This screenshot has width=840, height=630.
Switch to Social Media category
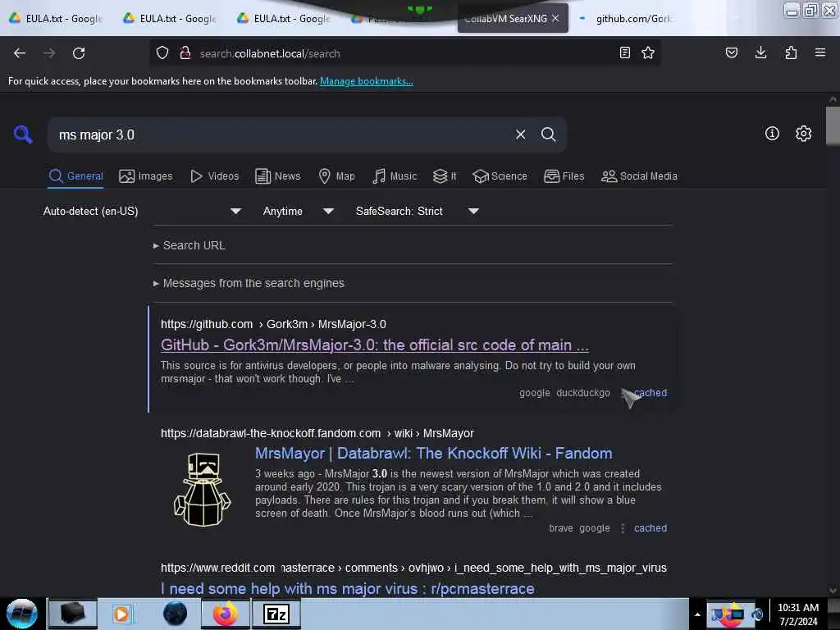tap(638, 176)
